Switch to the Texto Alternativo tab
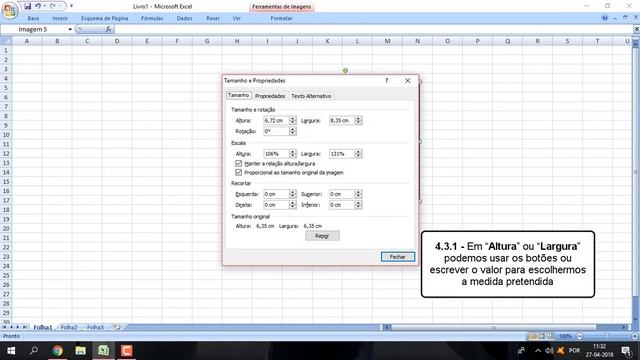This screenshot has height=360, width=640. pyautogui.click(x=311, y=96)
